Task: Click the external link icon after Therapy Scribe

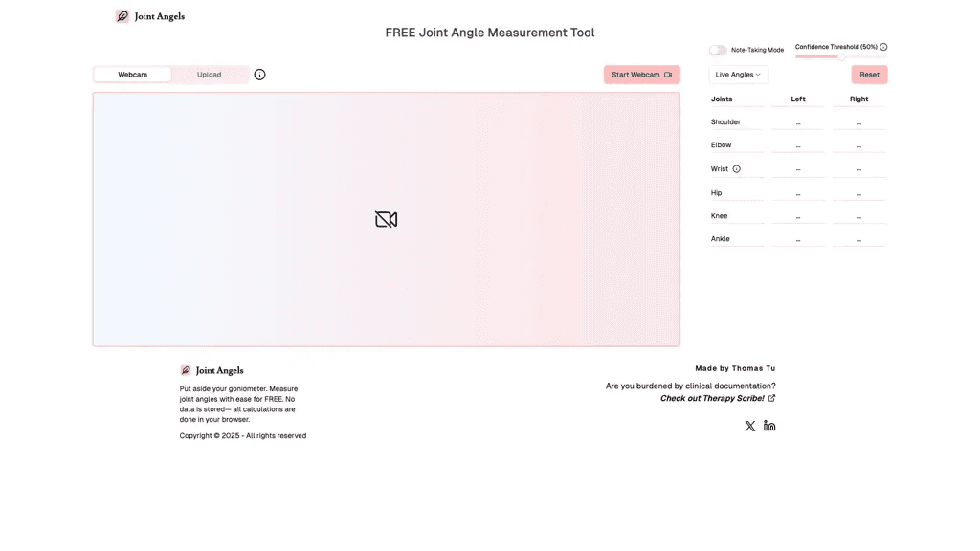Action: pyautogui.click(x=772, y=398)
